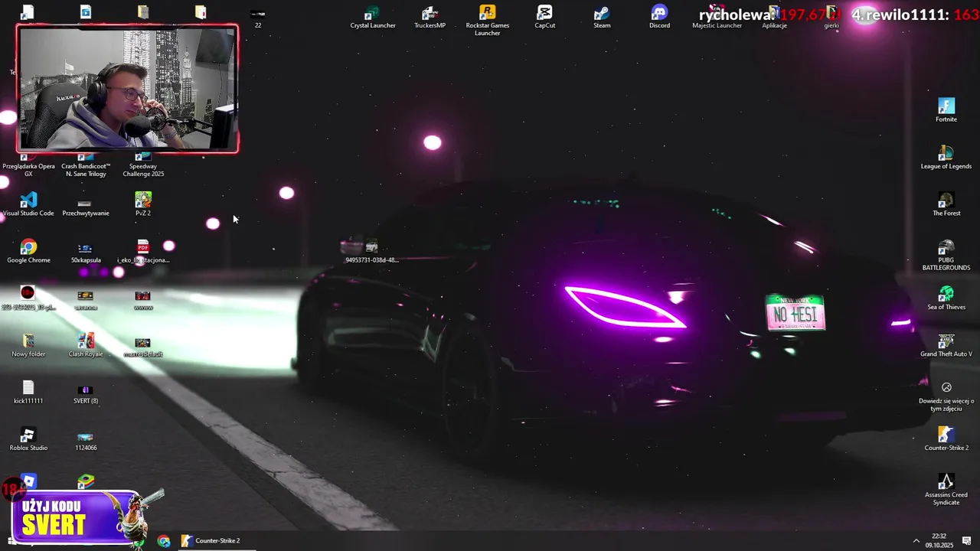The image size is (980, 551).
Task: Open Google Chrome desktop shortcut
Action: tap(28, 251)
